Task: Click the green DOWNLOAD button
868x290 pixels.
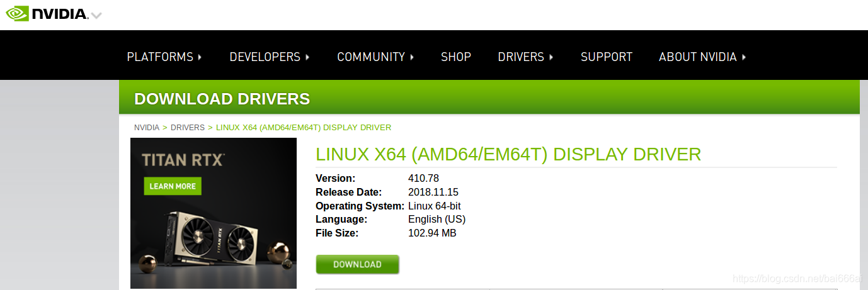Action: coord(358,264)
